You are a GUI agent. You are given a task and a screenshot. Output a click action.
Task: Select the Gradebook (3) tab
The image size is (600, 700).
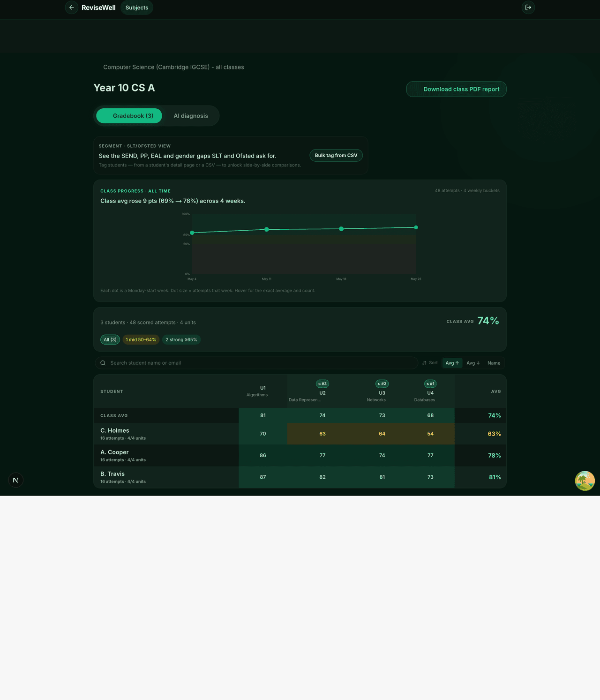(129, 116)
